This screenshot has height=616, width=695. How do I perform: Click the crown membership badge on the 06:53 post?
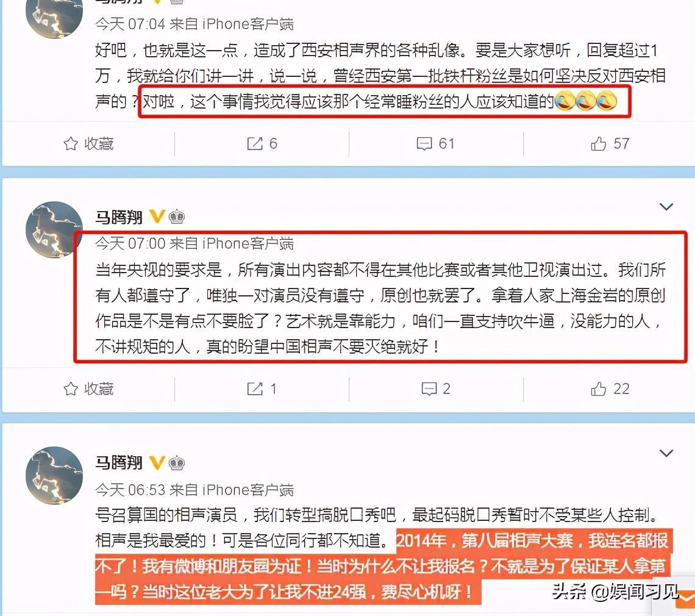tap(176, 463)
